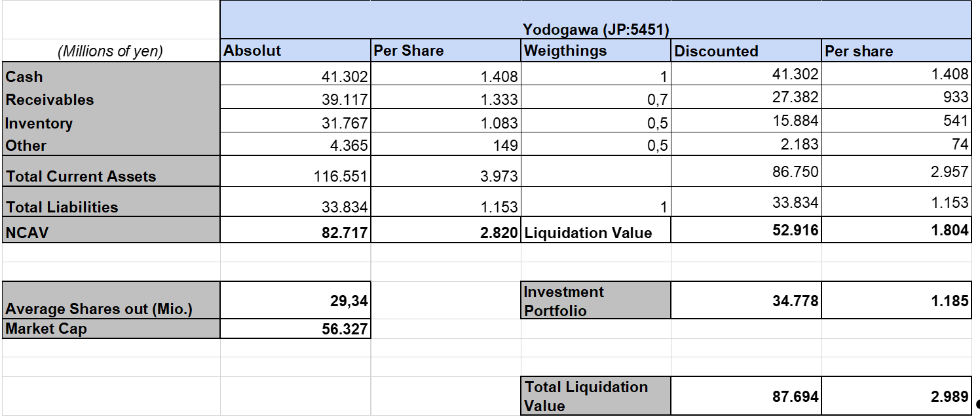
Task: Click the 'Market Cap' label
Action: 111,329
